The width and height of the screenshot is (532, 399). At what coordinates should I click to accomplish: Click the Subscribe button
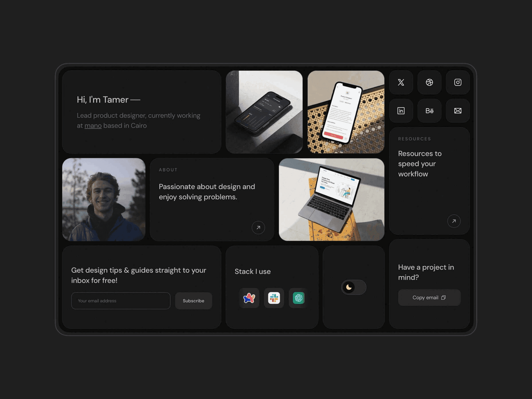pos(193,301)
